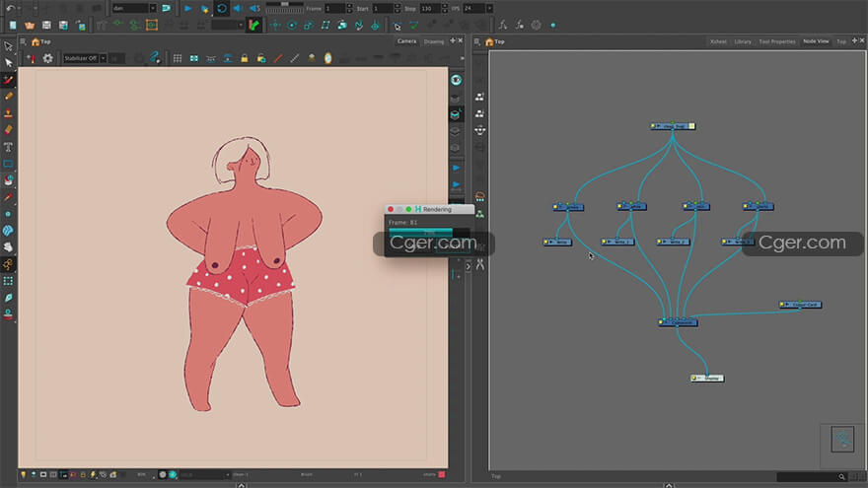868x488 pixels.
Task: Click the Rendering progress bar
Action: pos(429,233)
